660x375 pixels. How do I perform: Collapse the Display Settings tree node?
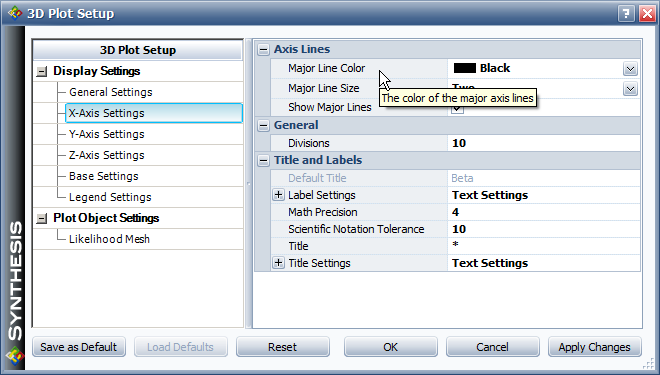point(42,72)
